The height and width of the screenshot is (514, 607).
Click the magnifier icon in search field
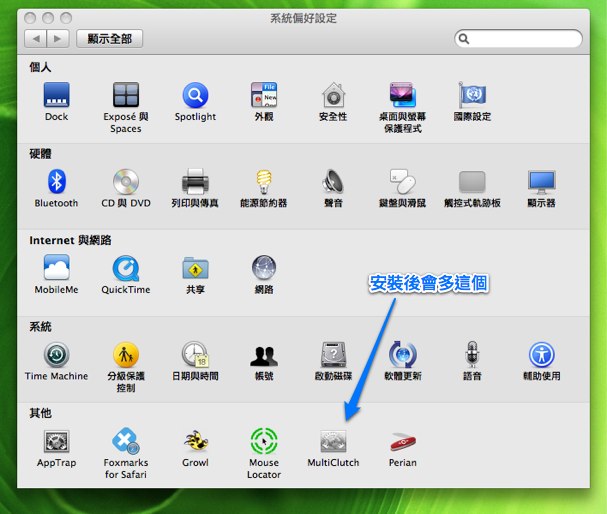[x=464, y=39]
